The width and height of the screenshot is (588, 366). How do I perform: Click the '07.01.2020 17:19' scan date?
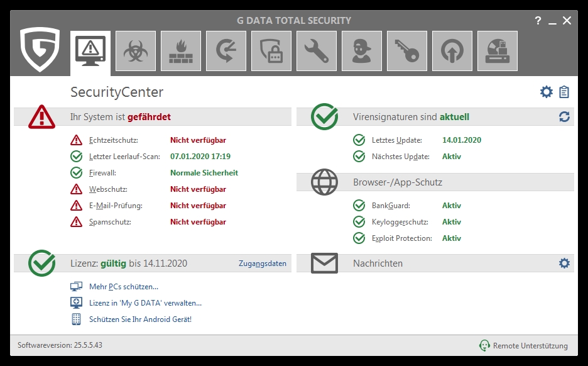click(x=200, y=157)
